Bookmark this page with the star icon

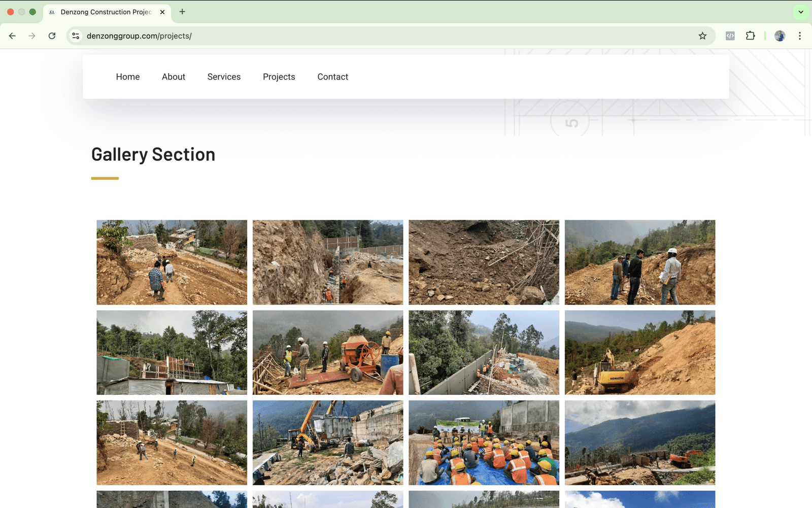(x=702, y=36)
